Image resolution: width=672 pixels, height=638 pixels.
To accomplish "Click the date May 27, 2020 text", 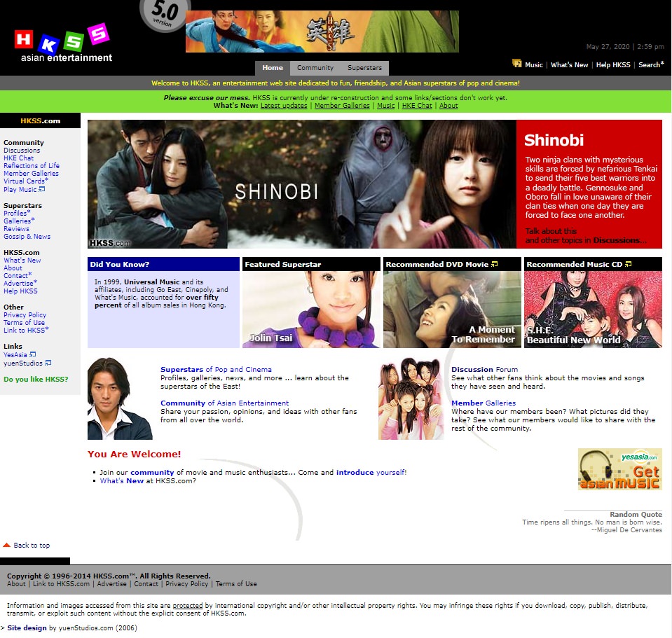I will coord(608,47).
